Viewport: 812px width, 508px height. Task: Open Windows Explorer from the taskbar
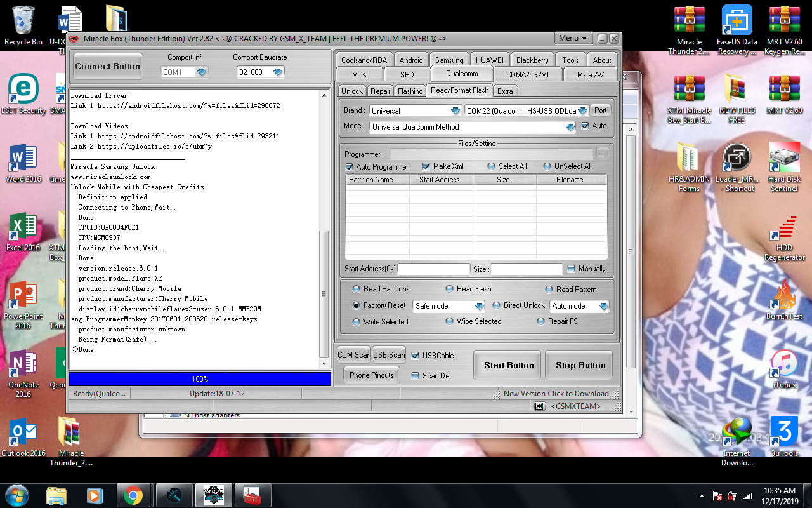coord(56,495)
